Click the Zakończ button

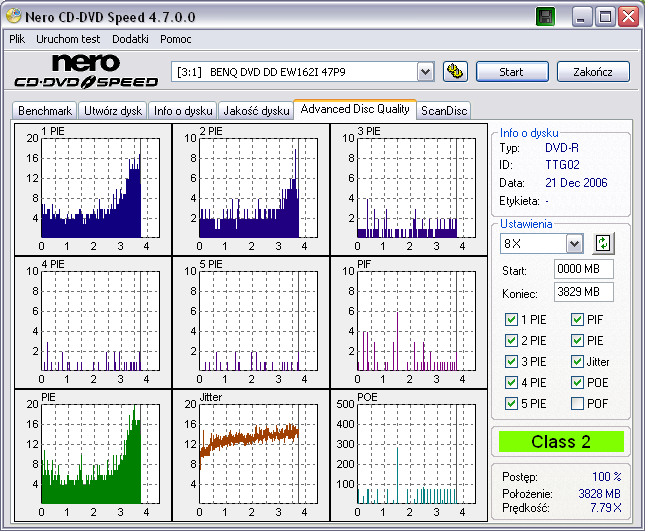point(593,72)
